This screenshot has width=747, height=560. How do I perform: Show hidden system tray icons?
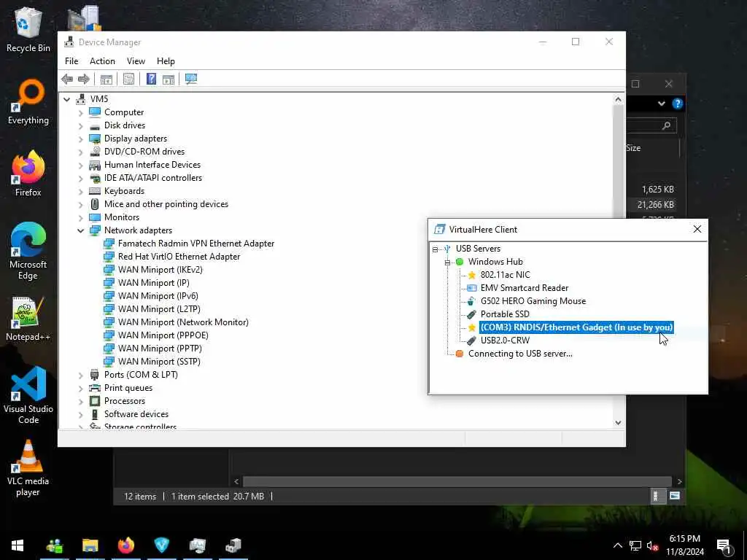tap(617, 545)
